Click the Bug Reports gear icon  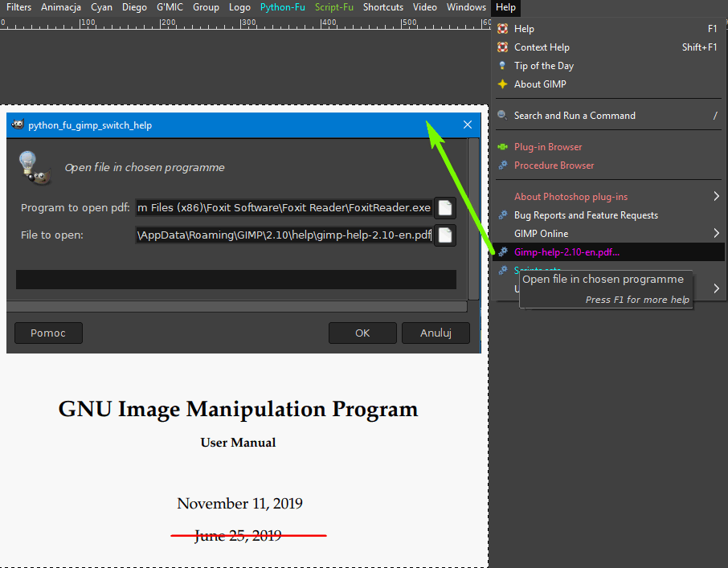(502, 215)
